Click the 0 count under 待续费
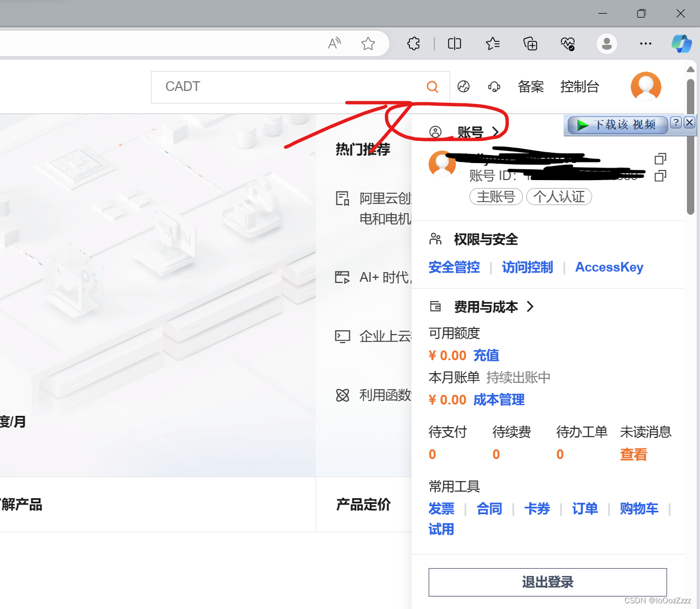The image size is (700, 609). 496,454
